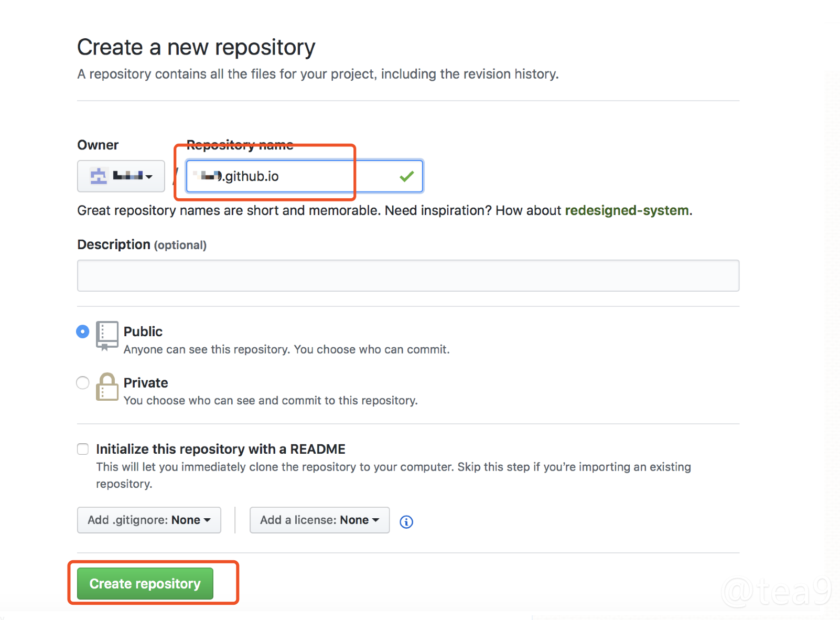Use the suggested name redesigned-system

coord(627,210)
